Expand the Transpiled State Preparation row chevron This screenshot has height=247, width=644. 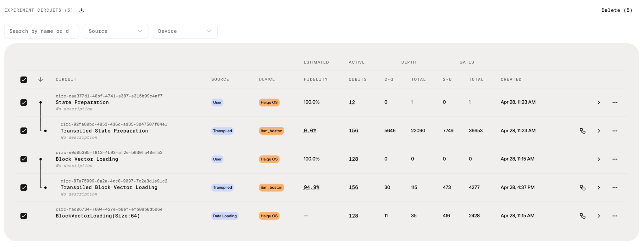tap(599, 131)
